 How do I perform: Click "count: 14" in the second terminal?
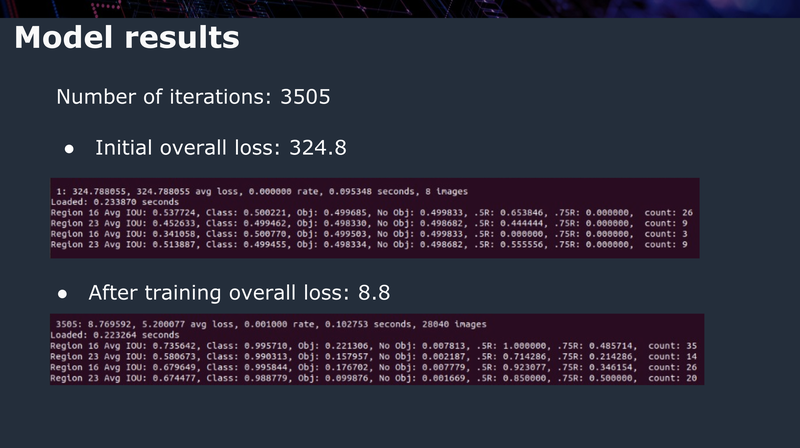[675, 358]
